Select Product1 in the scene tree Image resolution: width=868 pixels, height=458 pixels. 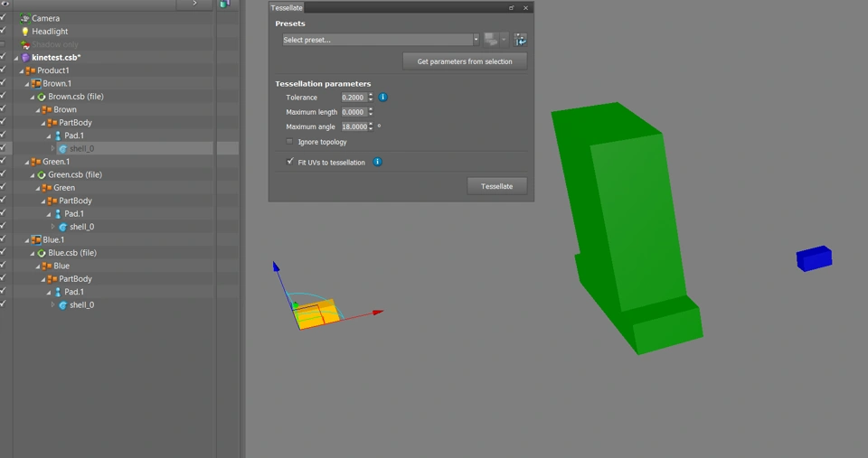click(x=52, y=70)
